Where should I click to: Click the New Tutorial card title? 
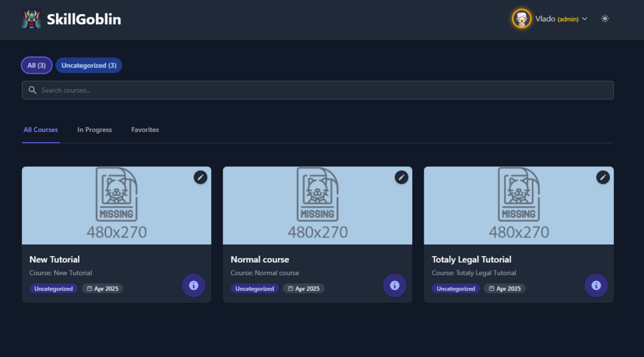pos(55,260)
